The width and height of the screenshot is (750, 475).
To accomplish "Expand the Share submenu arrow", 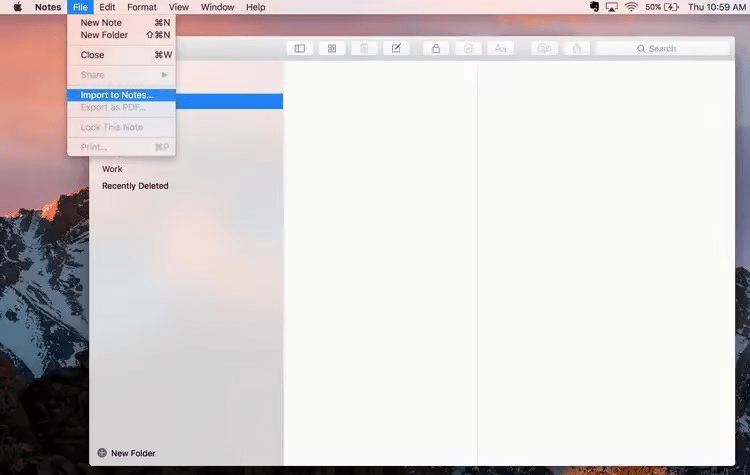I will tap(164, 75).
